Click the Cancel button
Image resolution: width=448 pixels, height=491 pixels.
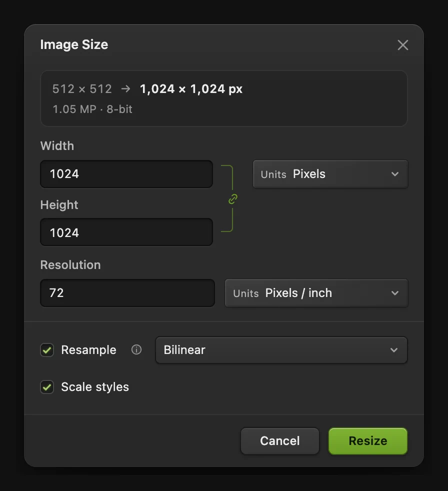279,441
